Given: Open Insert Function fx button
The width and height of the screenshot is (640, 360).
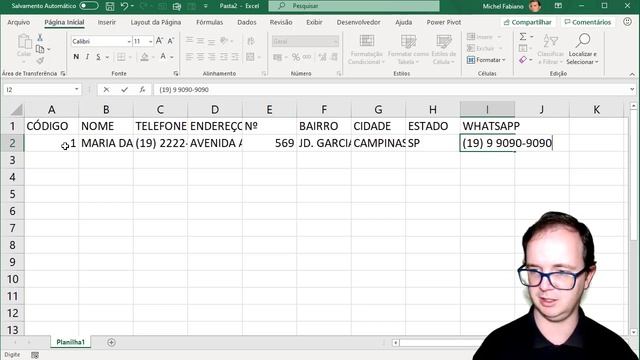Looking at the screenshot, I should click(x=142, y=89).
